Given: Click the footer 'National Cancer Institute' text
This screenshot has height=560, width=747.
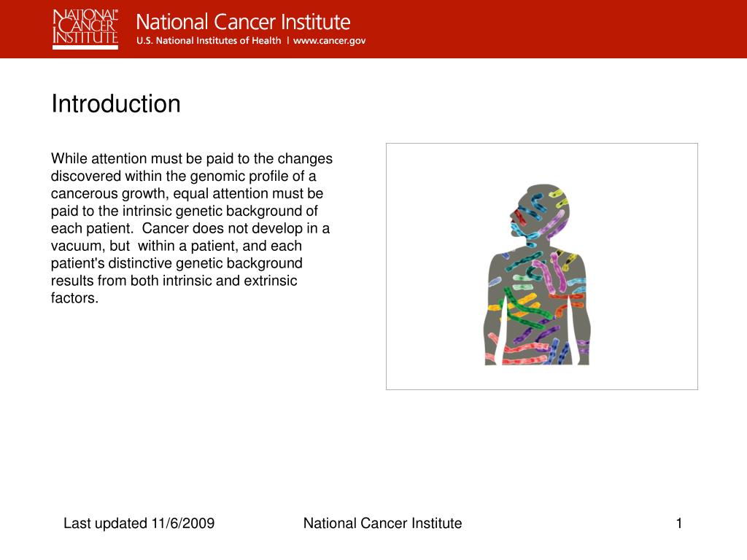Looking at the screenshot, I should pyautogui.click(x=382, y=523).
